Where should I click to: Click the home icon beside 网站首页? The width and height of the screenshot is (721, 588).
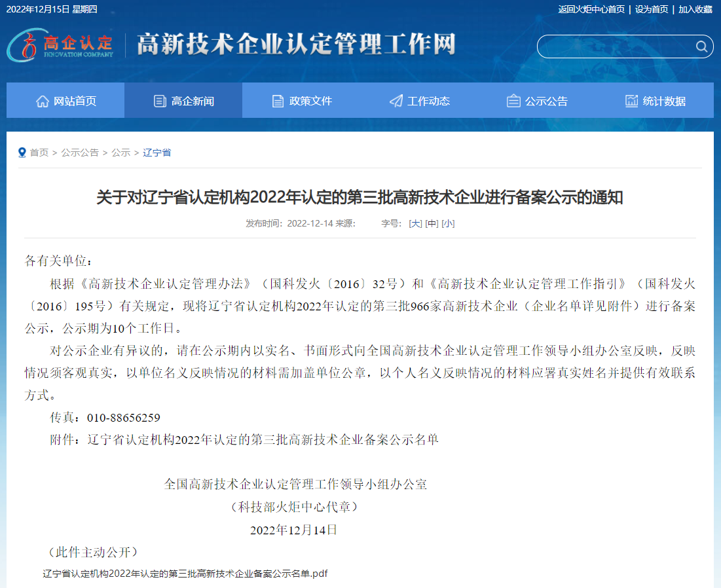[x=43, y=101]
